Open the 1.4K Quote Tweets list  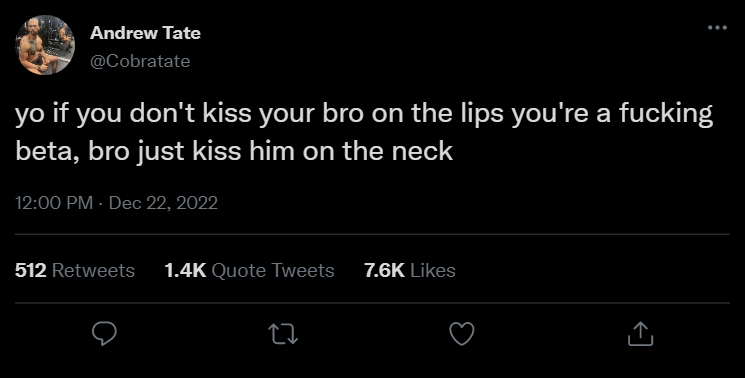(x=249, y=270)
